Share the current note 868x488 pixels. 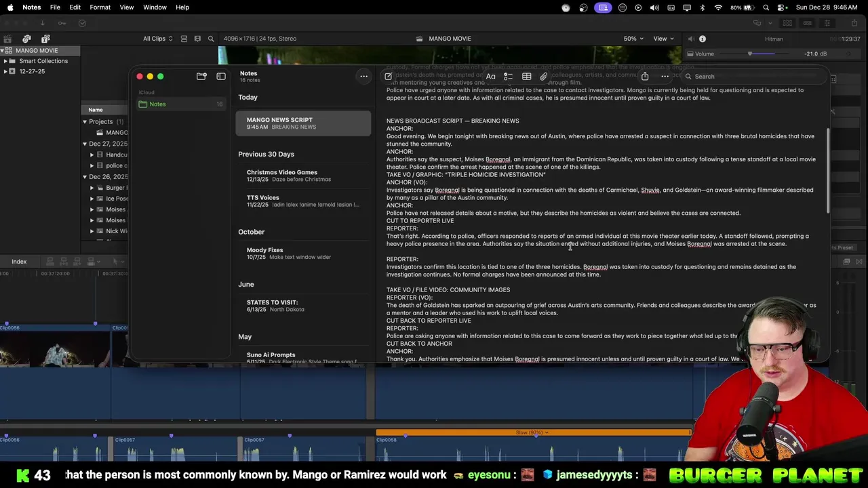coord(645,76)
